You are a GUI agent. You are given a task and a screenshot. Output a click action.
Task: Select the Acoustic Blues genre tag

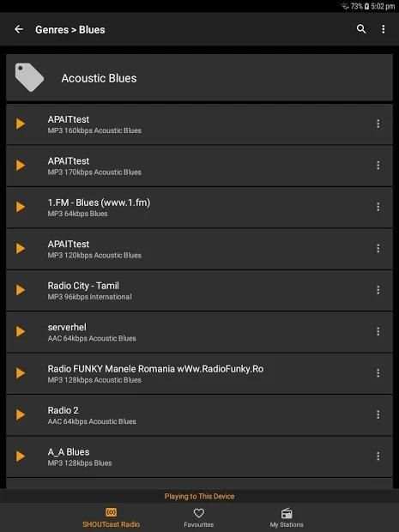[x=199, y=78]
